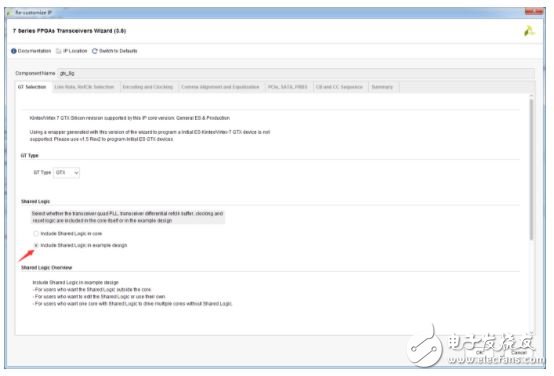Select the GT Selection tab
The height and width of the screenshot is (376, 554).
32,87
